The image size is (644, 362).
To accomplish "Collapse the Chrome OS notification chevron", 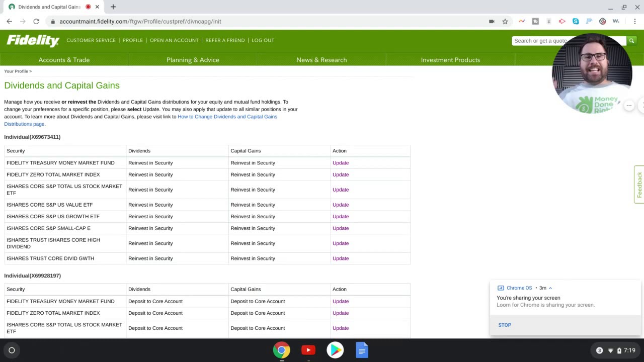I will tap(550, 288).
